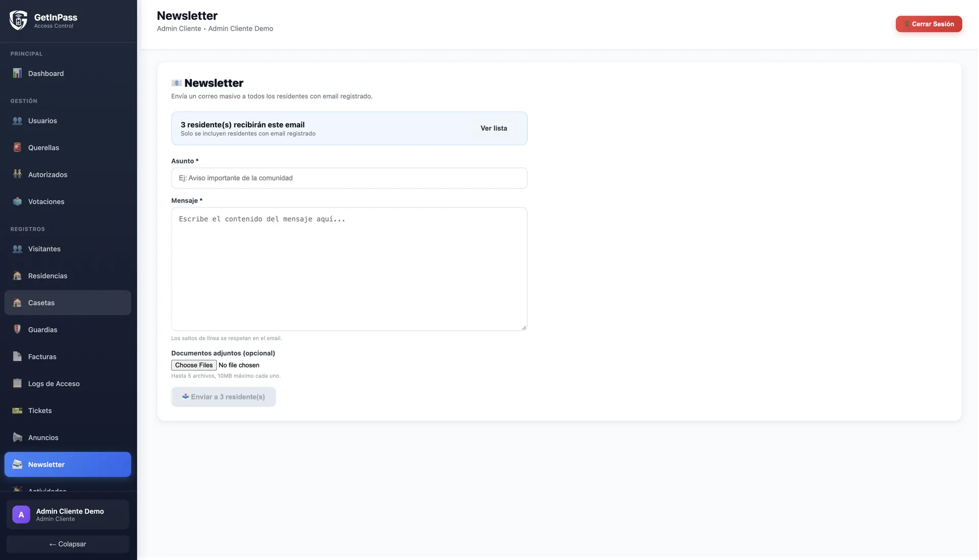
Task: Click the Casetas booth icon
Action: click(x=17, y=303)
